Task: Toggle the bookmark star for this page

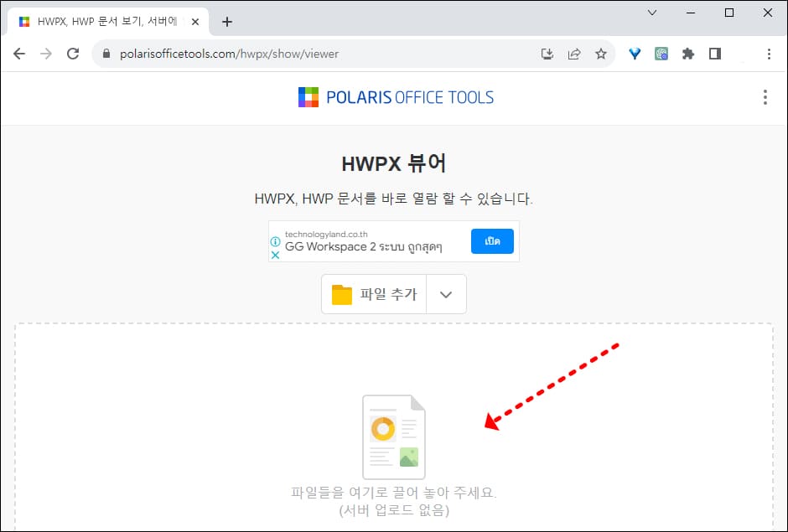Action: (601, 53)
